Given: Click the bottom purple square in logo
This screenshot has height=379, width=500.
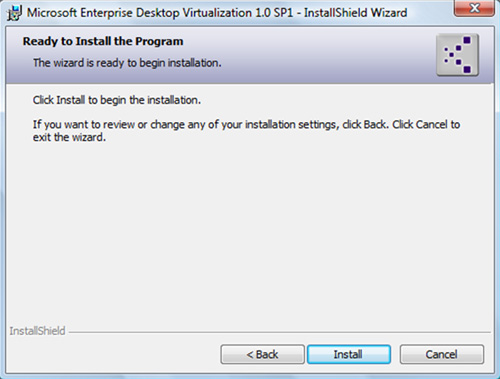Looking at the screenshot, I should pos(467,69).
